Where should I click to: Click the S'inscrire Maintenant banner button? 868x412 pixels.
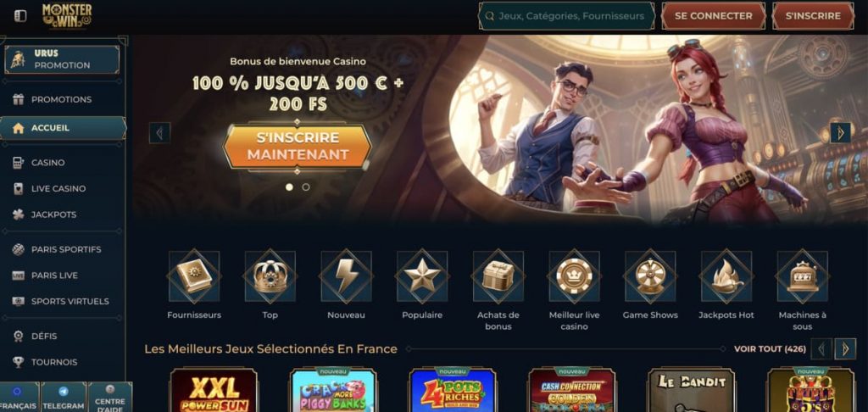(298, 146)
